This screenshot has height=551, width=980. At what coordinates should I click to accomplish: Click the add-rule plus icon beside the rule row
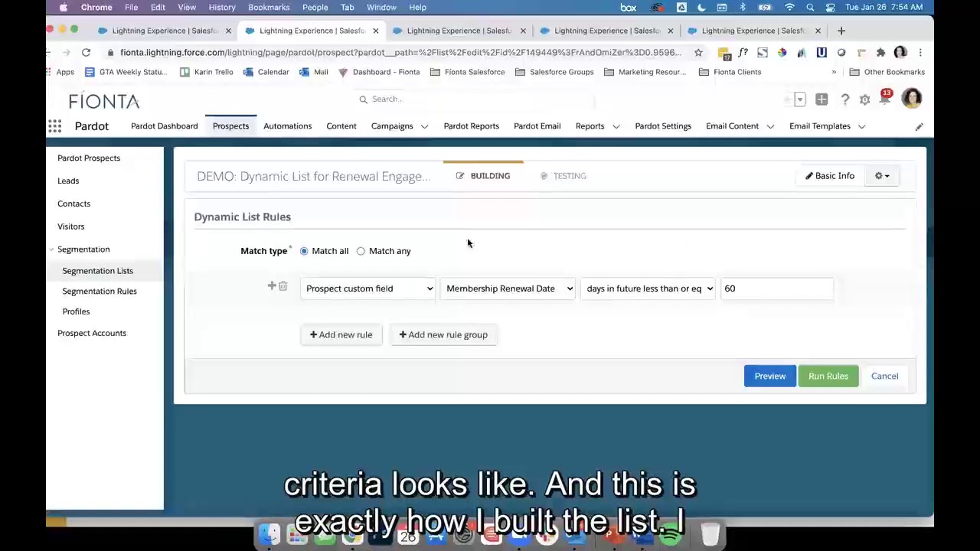click(x=271, y=286)
